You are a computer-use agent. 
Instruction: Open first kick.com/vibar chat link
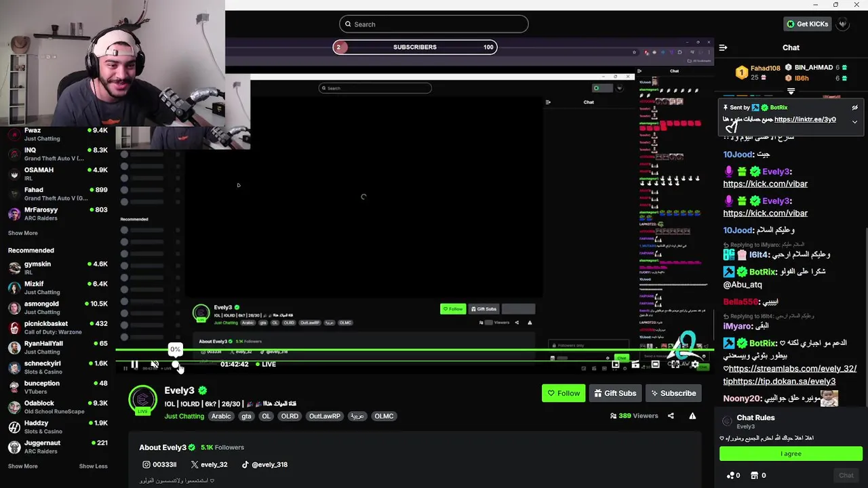coord(765,184)
